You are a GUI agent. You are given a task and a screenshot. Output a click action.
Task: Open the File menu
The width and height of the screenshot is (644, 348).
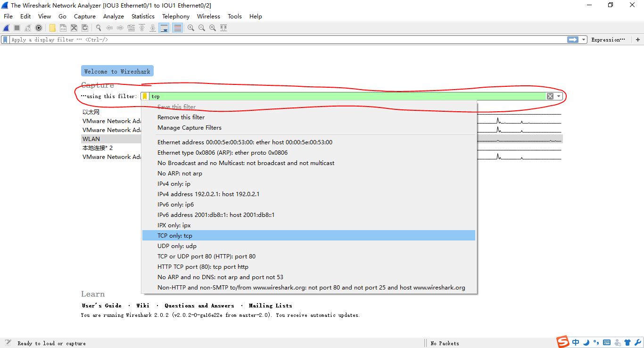click(x=8, y=16)
